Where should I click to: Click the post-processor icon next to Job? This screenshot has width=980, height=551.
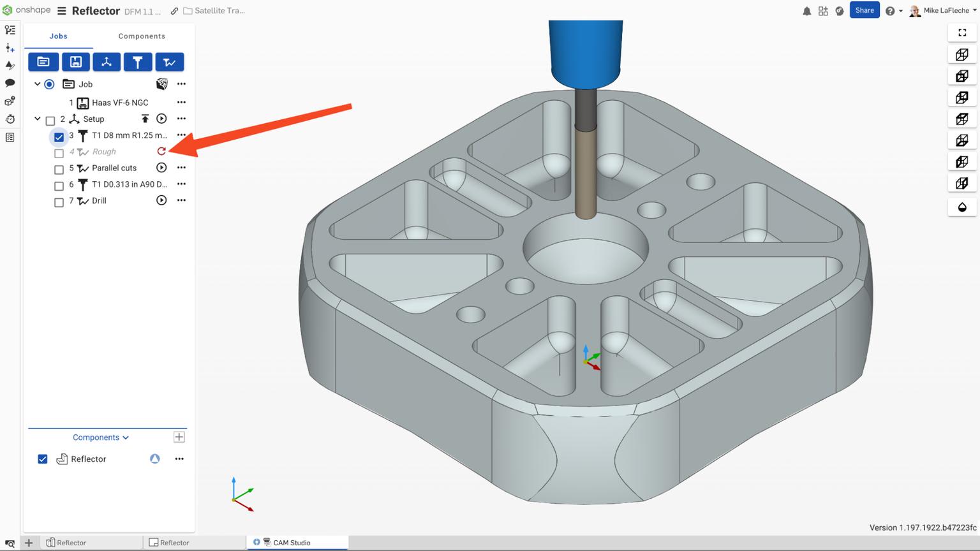point(161,84)
